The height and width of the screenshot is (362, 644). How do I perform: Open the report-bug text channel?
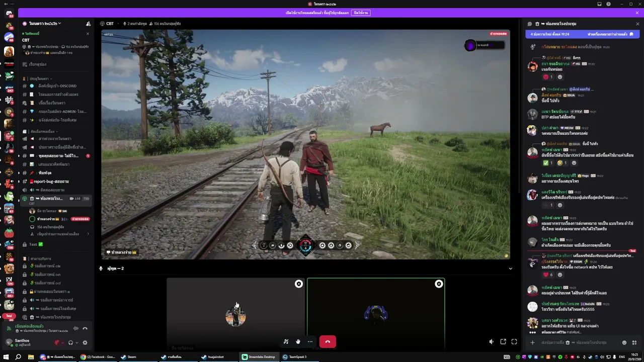click(x=55, y=181)
